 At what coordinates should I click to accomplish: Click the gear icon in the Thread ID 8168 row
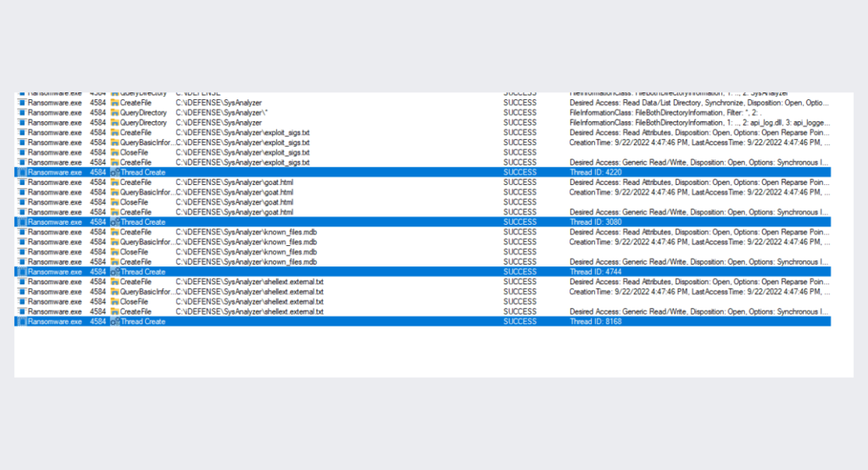click(114, 322)
